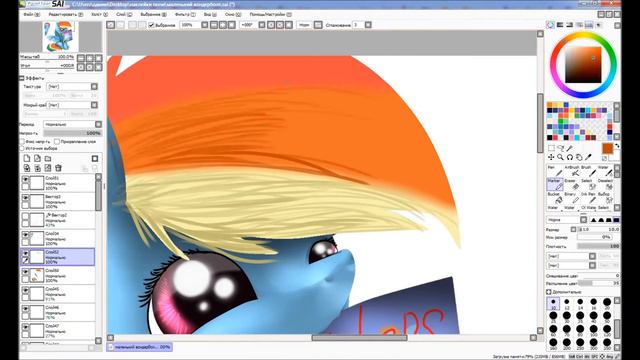Hide layer Слой45

tap(25, 290)
